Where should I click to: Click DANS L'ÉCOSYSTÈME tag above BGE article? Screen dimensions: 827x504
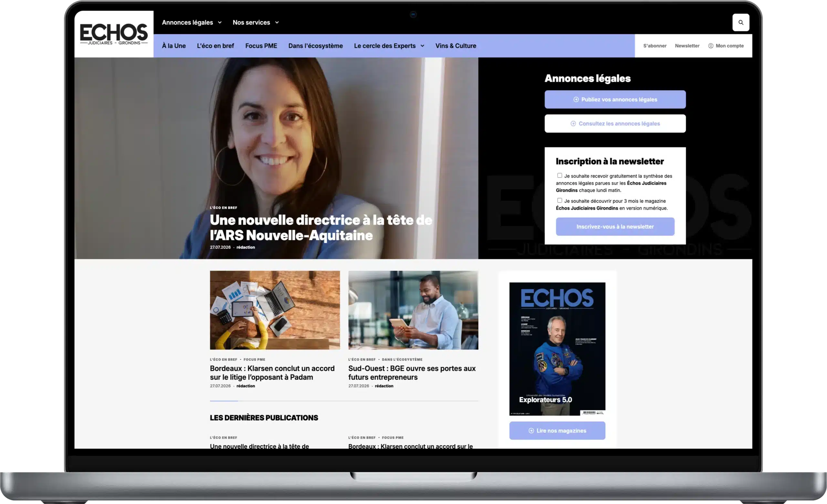click(402, 359)
